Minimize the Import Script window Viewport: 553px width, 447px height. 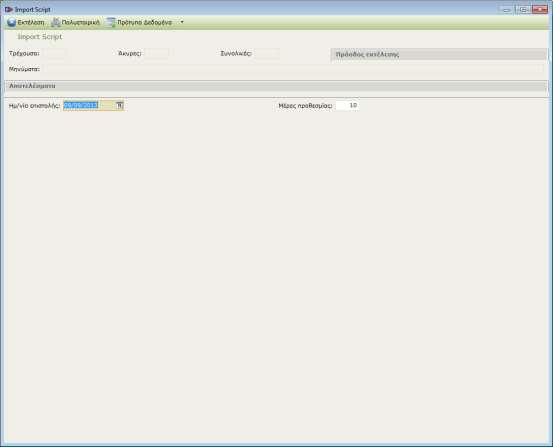(x=507, y=10)
